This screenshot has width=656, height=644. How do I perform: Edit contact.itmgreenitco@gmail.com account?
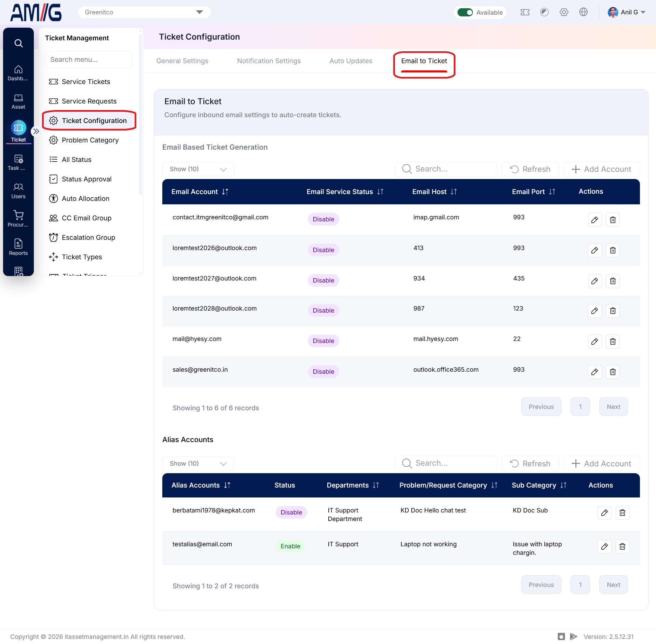594,220
